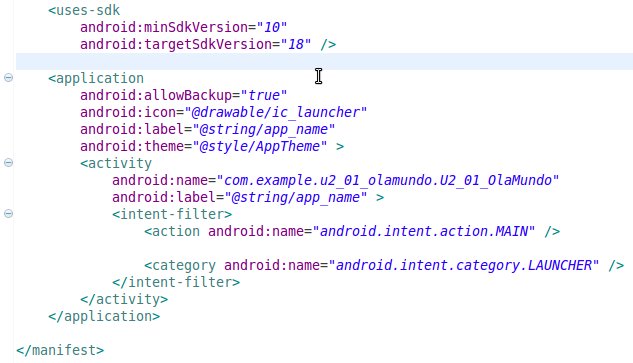
Task: Click the android:minSdkVersion attribute name
Action: pos(164,27)
